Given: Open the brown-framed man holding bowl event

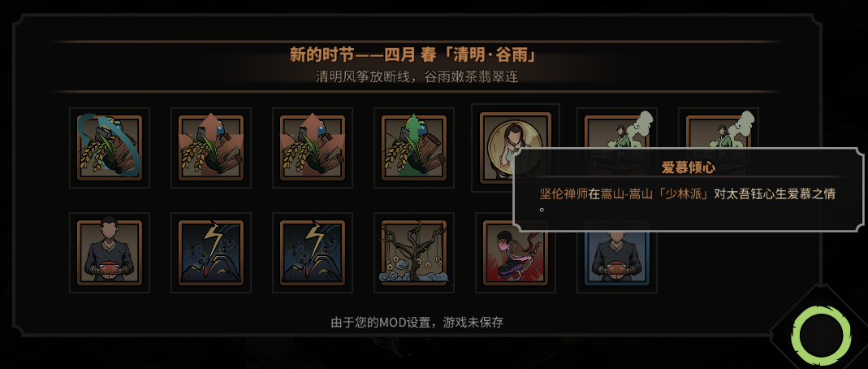Looking at the screenshot, I should 110,253.
